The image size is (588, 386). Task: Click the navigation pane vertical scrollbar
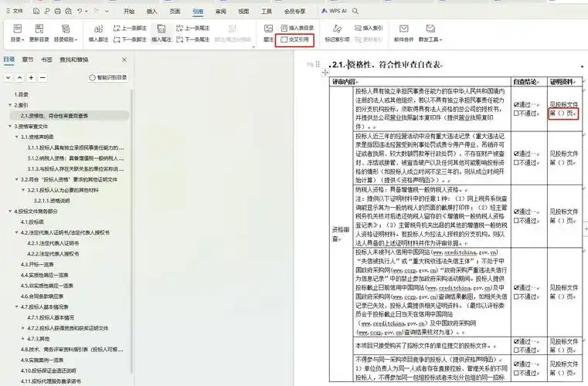[131, 231]
